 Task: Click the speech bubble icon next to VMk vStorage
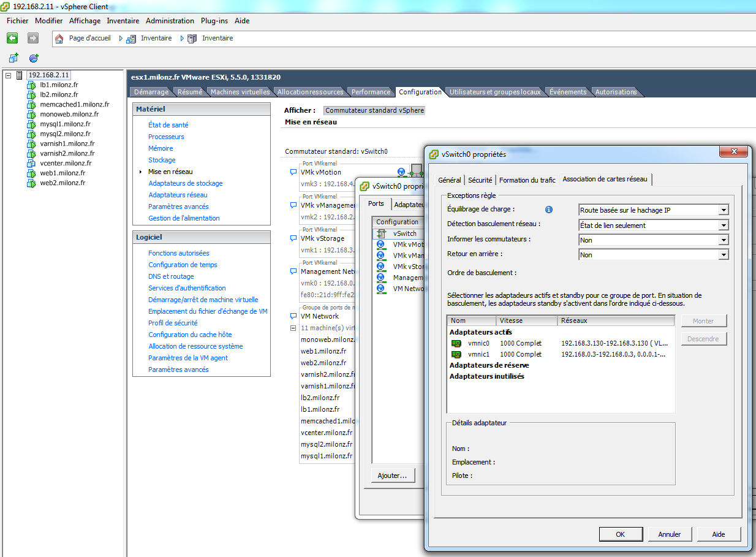click(x=293, y=238)
